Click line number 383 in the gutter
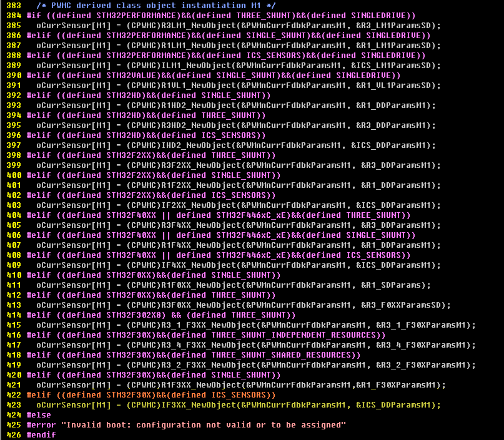 click(x=14, y=6)
